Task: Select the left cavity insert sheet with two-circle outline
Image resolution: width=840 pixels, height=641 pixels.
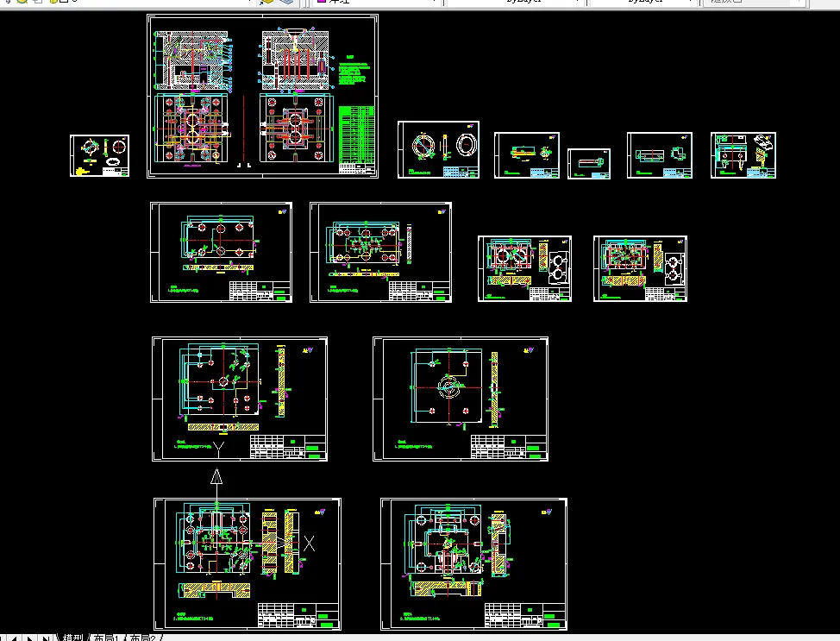Action: coord(524,268)
